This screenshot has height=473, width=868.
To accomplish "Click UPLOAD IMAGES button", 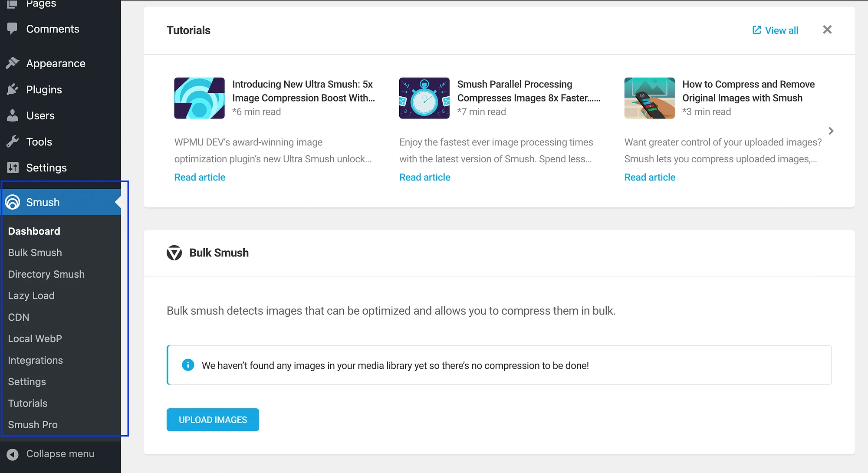I will pyautogui.click(x=213, y=420).
